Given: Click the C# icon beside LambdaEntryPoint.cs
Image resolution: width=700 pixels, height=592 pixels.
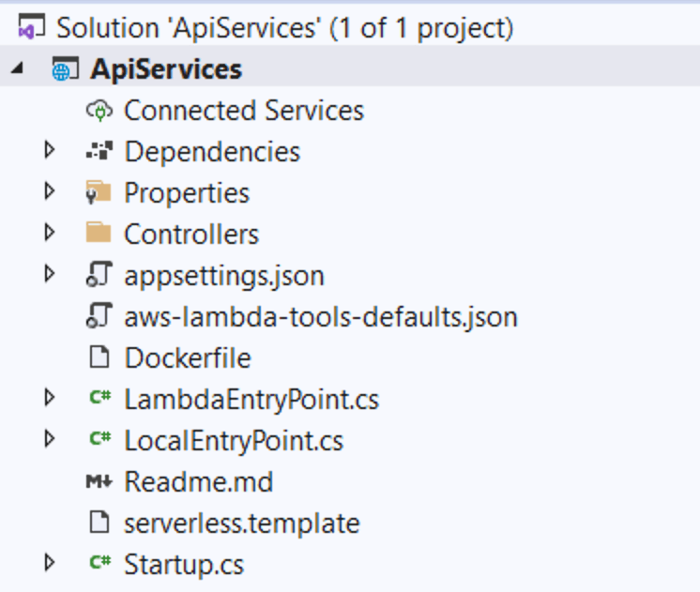Looking at the screenshot, I should pos(100,397).
